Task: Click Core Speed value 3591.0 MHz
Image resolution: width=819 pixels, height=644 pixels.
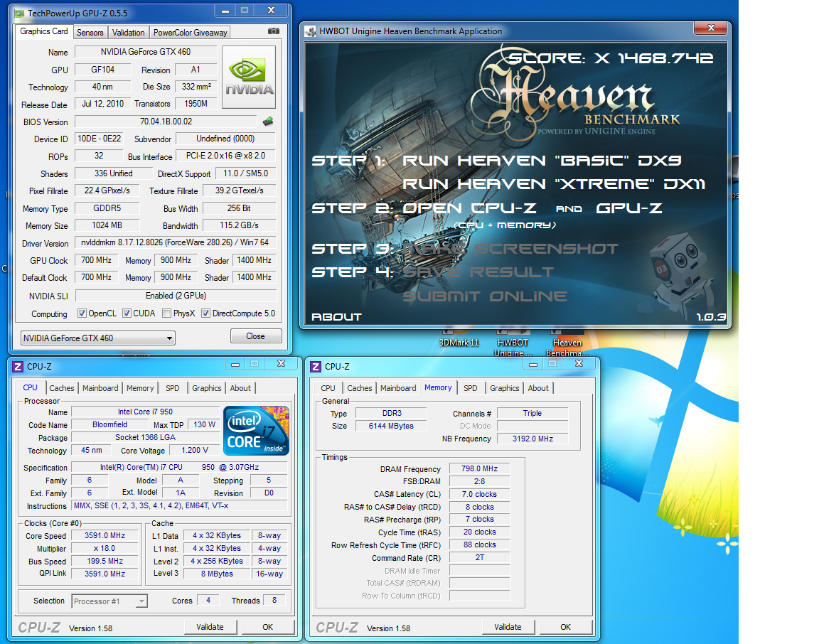Action: click(x=105, y=535)
